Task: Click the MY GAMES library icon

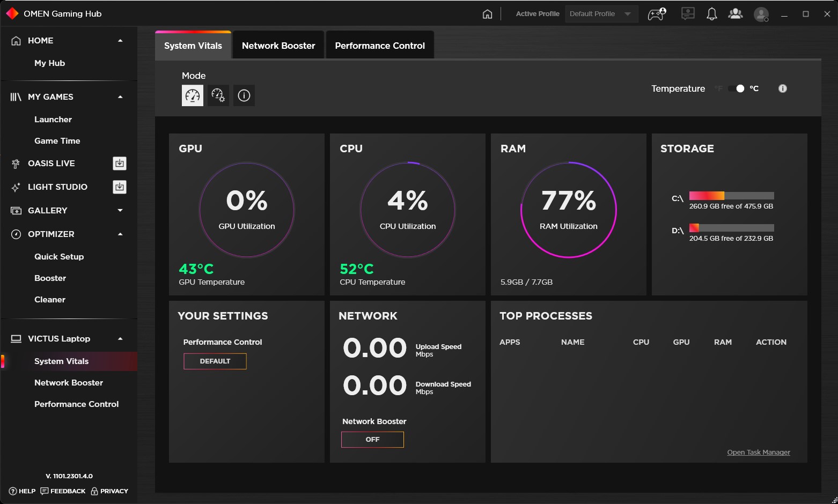Action: point(16,97)
